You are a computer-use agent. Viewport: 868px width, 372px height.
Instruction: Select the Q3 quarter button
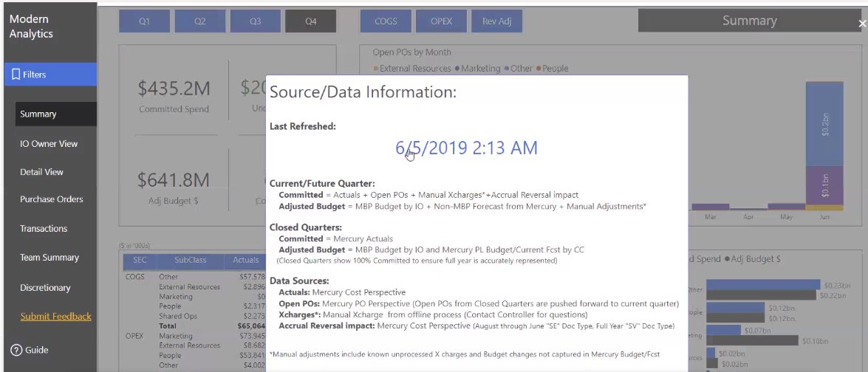(x=255, y=21)
